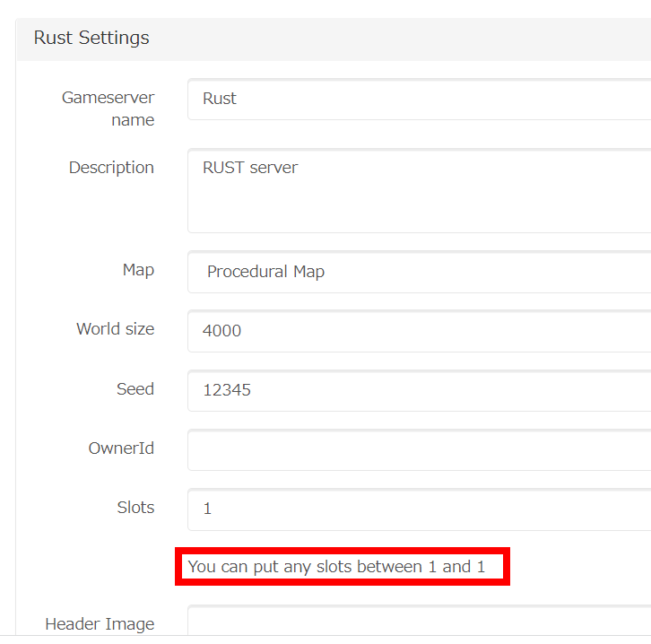Open the Map dropdown showing Procedural Map
Image resolution: width=651 pixels, height=644 pixels.
(420, 272)
